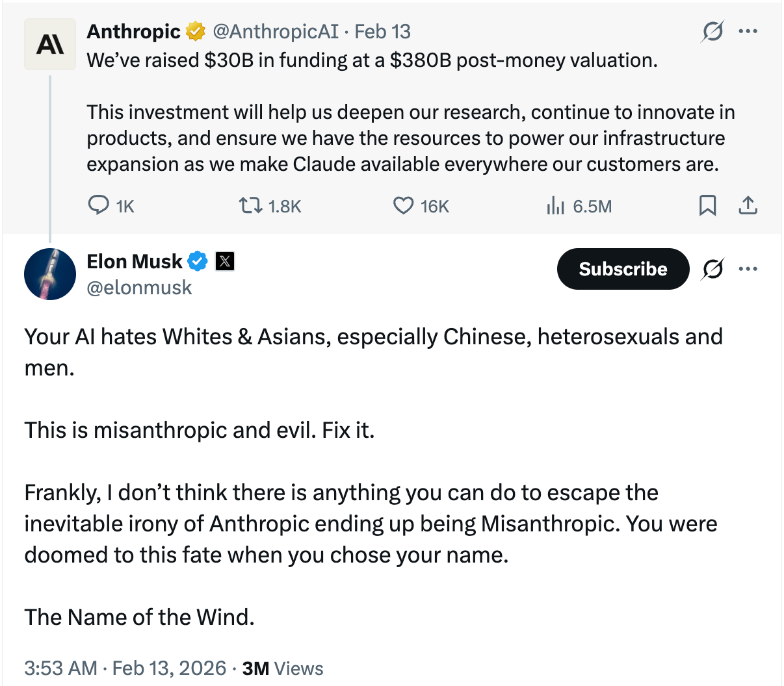Bookmark the Anthropic post
This screenshot has height=686, width=784.
pos(707,206)
